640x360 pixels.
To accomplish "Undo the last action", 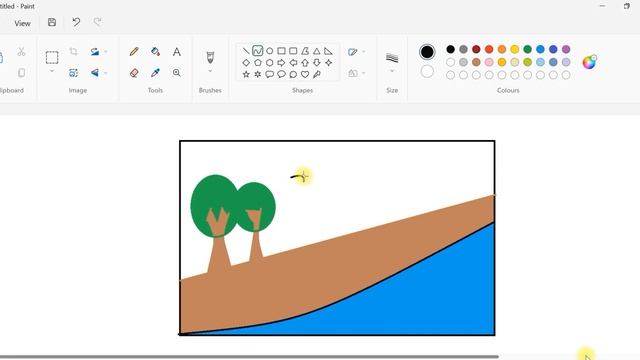I will (76, 22).
